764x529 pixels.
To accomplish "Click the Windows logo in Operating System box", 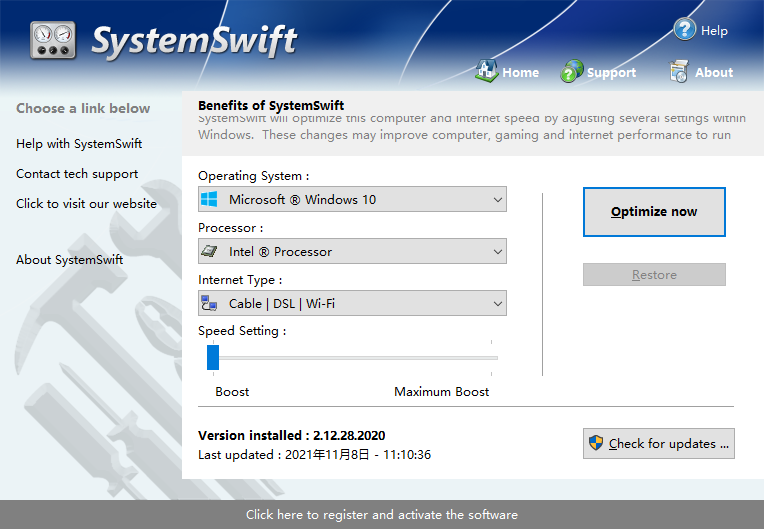I will pyautogui.click(x=210, y=199).
